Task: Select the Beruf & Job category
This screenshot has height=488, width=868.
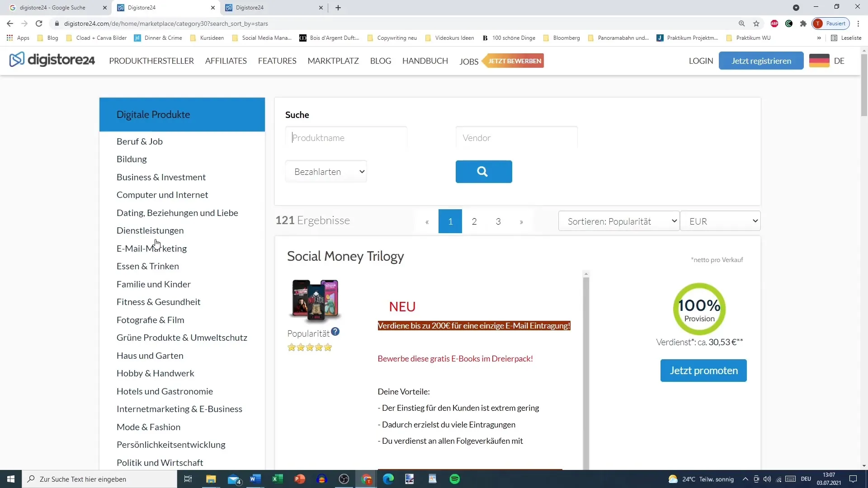Action: (x=140, y=141)
